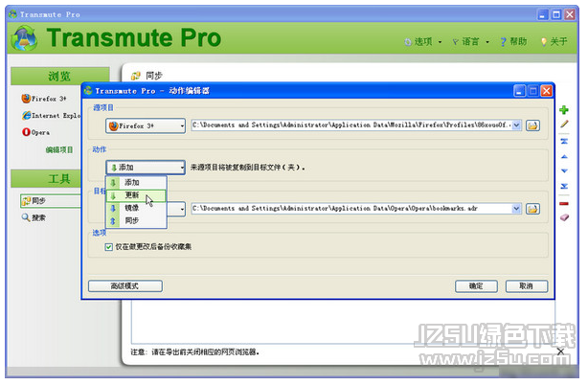588x385 pixels.
Task: Click the pink eraser clear icon
Action: click(x=564, y=217)
